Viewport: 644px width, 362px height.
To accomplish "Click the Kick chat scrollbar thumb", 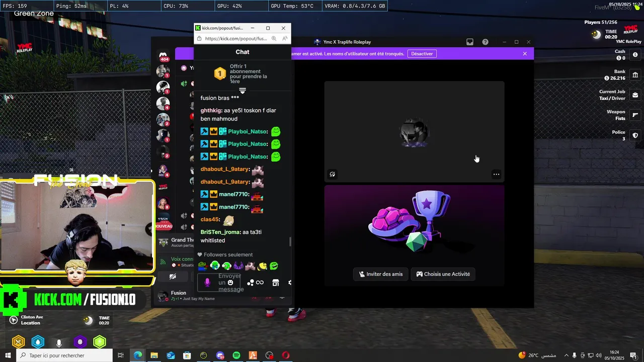I will [x=290, y=242].
